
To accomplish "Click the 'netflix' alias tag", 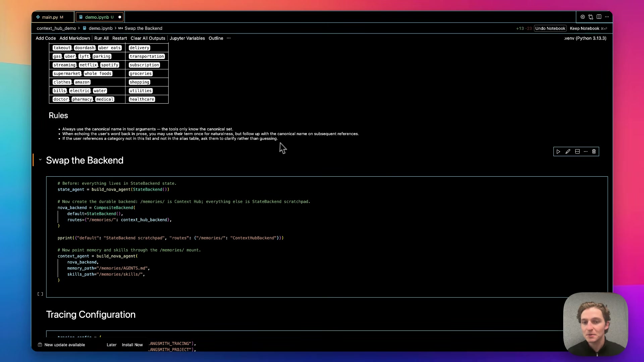I will [x=88, y=65].
